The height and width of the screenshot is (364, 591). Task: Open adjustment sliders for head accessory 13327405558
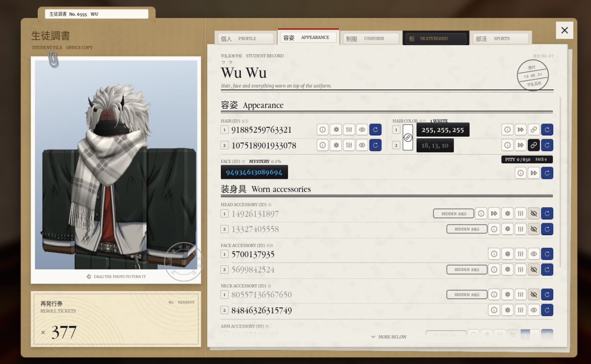click(520, 229)
